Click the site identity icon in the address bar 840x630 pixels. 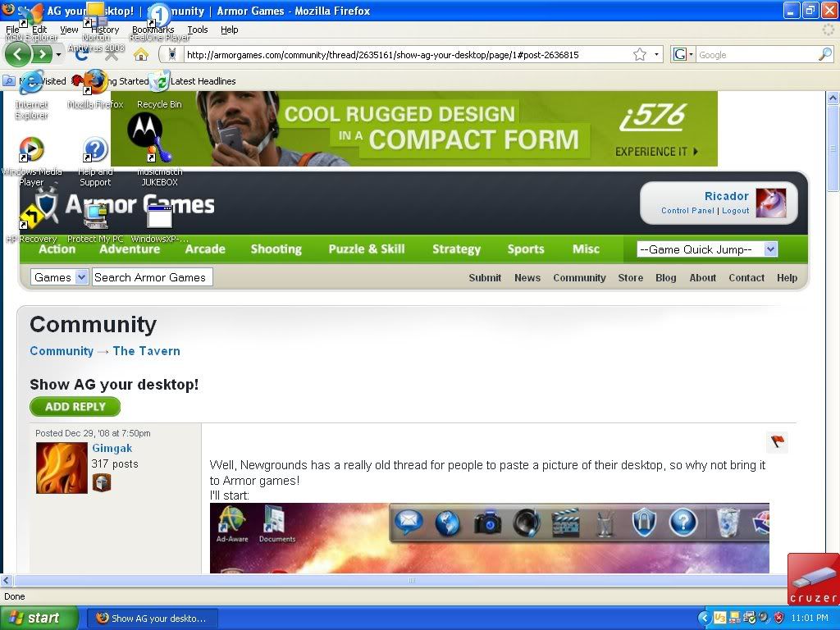coord(172,54)
